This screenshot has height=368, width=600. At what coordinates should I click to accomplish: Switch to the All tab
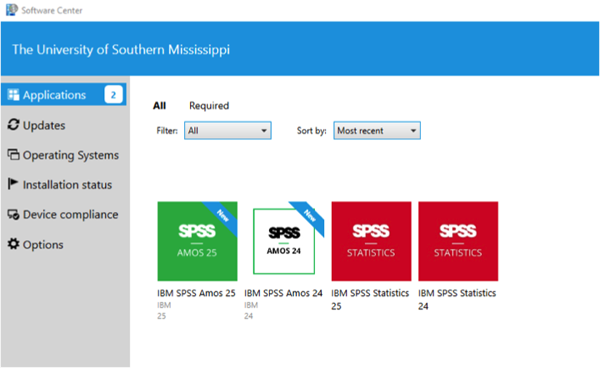click(x=160, y=106)
